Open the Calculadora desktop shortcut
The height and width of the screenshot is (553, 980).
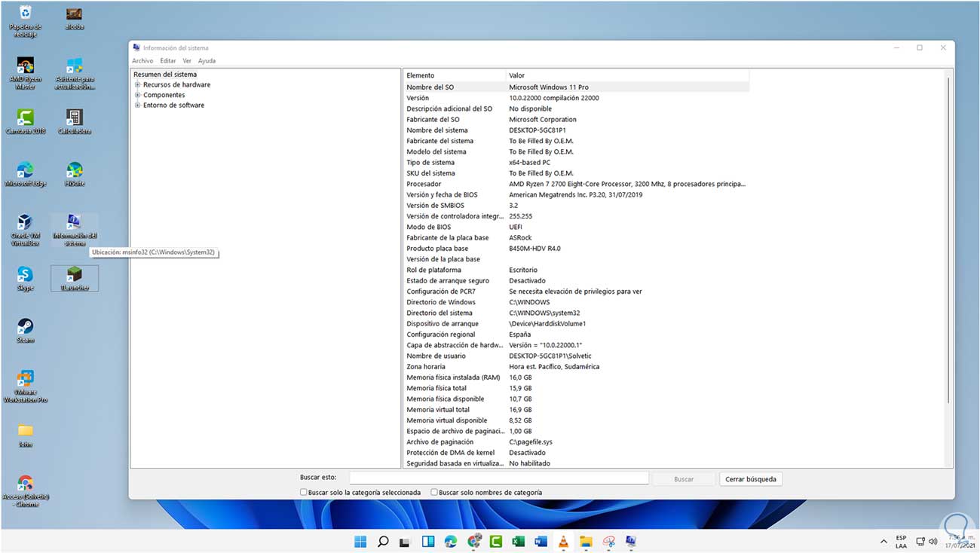(74, 121)
